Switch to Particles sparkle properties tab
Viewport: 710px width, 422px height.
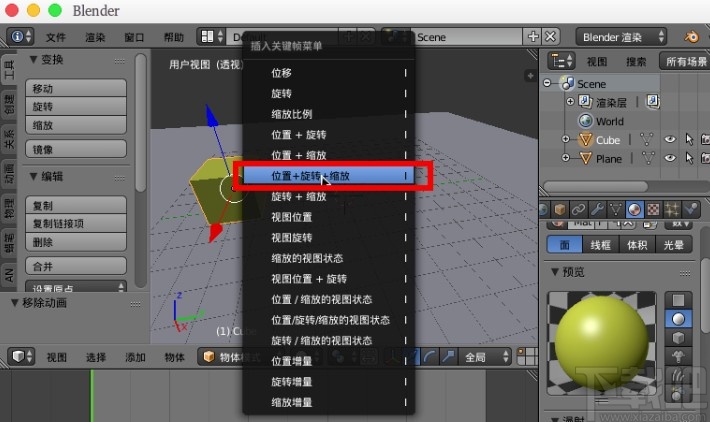(672, 209)
